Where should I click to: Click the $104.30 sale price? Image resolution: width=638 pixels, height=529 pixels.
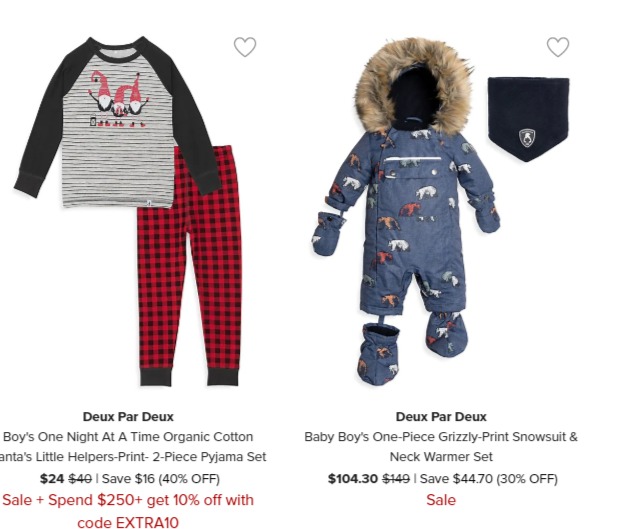tap(353, 479)
